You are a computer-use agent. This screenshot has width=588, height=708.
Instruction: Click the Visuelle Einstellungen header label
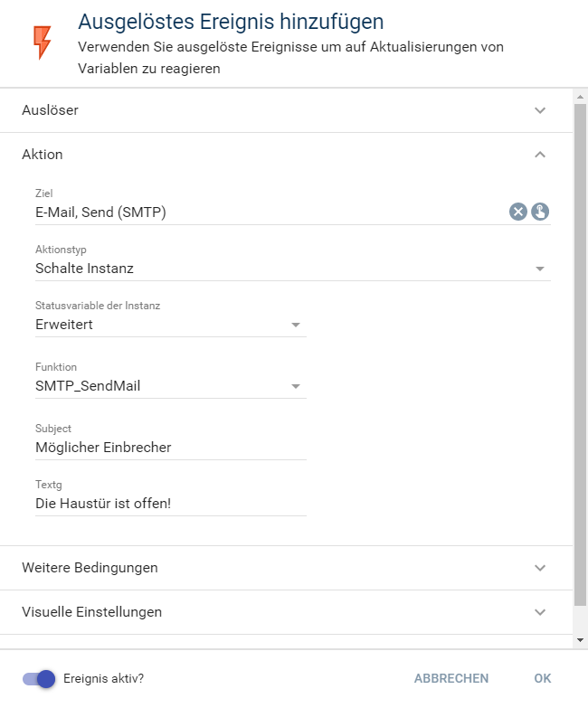tap(91, 612)
